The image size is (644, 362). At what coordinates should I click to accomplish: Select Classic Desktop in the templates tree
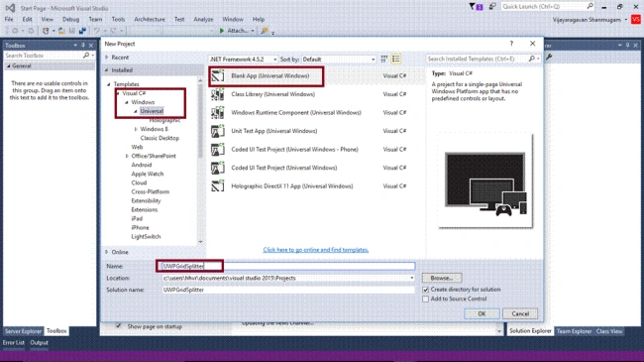[x=160, y=138]
